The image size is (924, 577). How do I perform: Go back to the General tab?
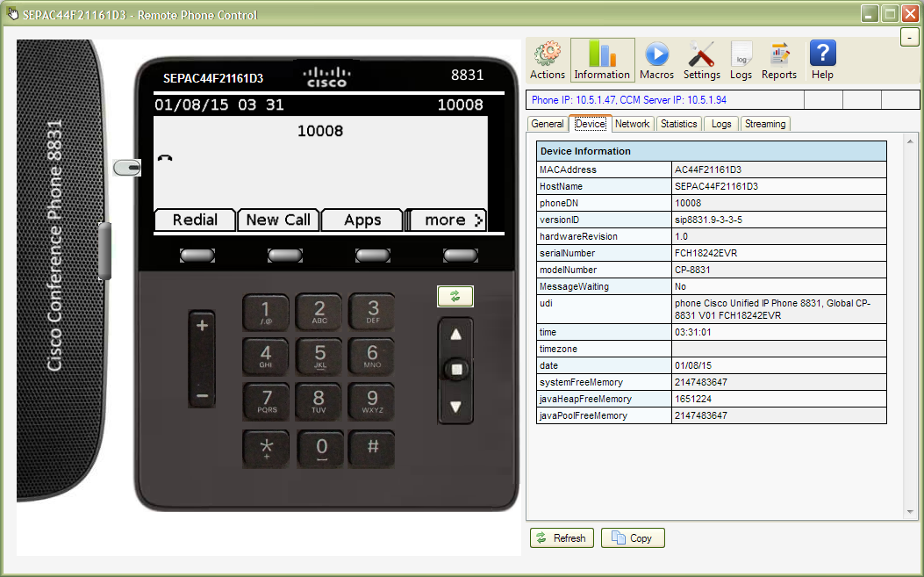coord(547,124)
